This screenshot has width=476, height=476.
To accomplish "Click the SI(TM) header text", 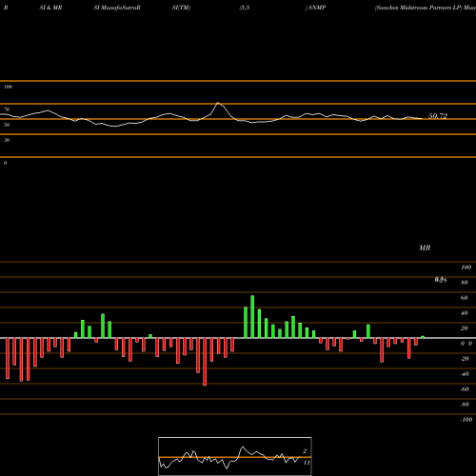I will [x=181, y=8].
